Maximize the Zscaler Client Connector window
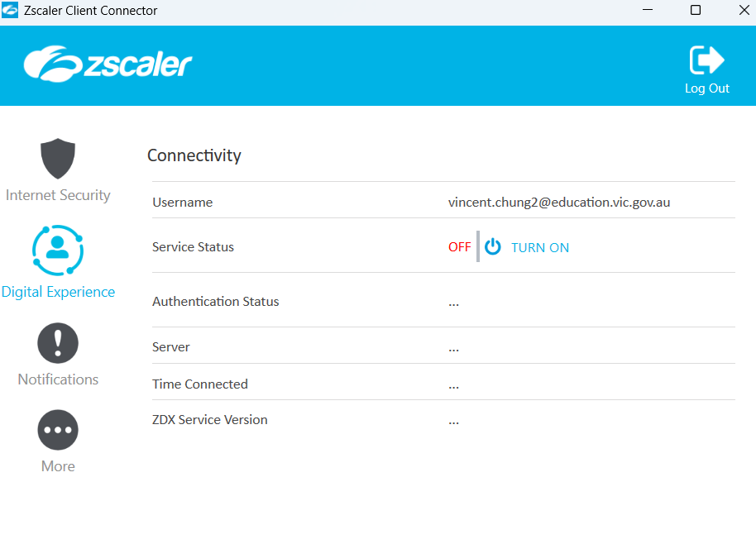 (696, 10)
